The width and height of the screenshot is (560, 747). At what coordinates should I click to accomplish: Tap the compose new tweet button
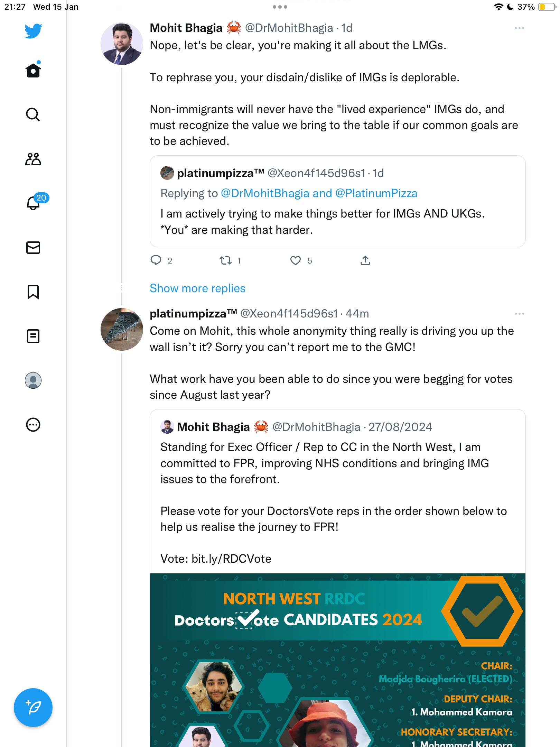(33, 708)
